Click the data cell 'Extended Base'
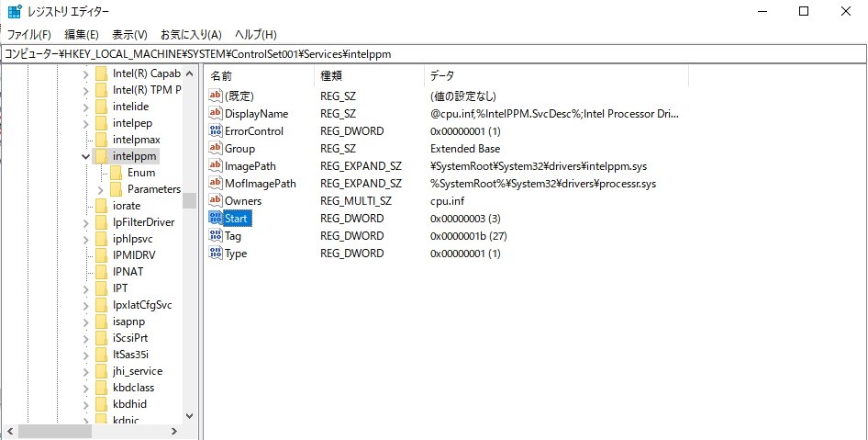The image size is (868, 440). click(465, 149)
